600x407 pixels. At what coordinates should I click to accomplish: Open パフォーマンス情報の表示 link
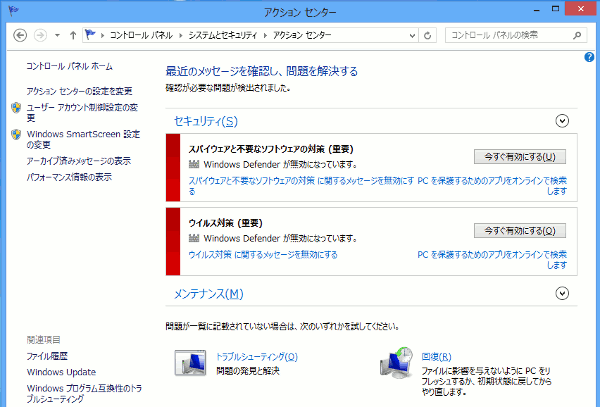coord(69,177)
